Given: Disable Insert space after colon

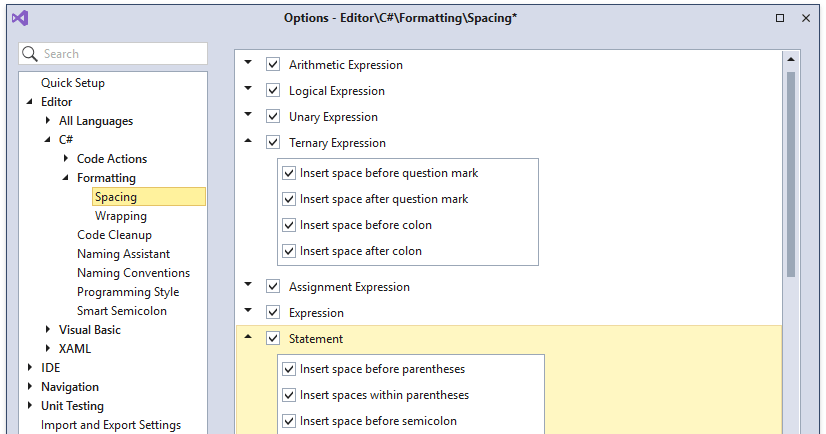Looking at the screenshot, I should click(x=290, y=251).
